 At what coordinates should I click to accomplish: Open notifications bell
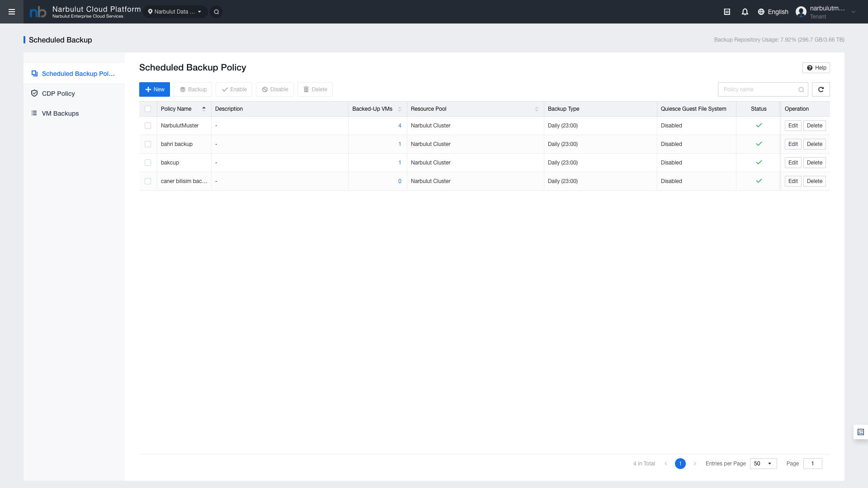click(x=745, y=12)
